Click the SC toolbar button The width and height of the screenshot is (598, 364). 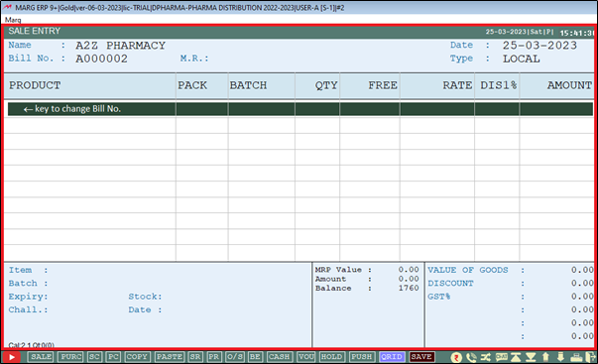click(94, 357)
